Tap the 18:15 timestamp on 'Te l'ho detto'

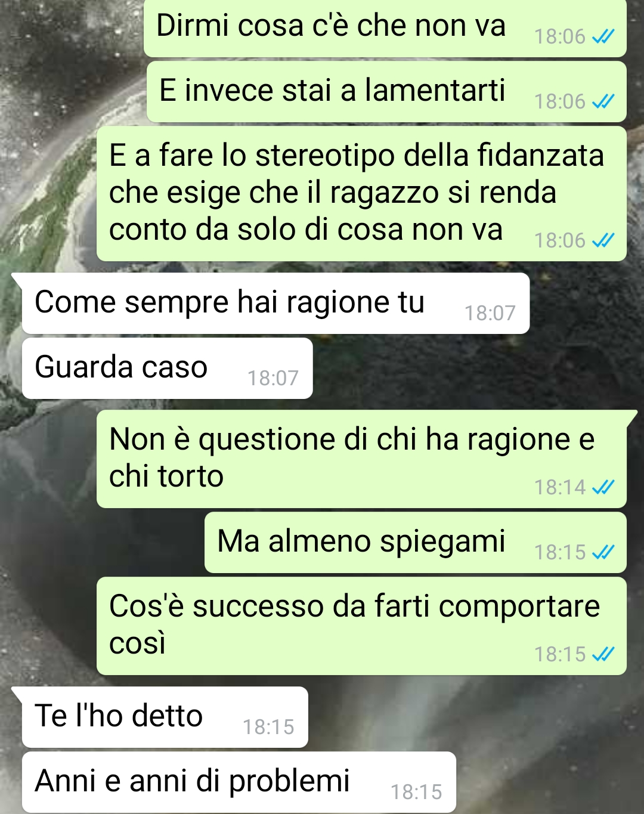tap(268, 727)
